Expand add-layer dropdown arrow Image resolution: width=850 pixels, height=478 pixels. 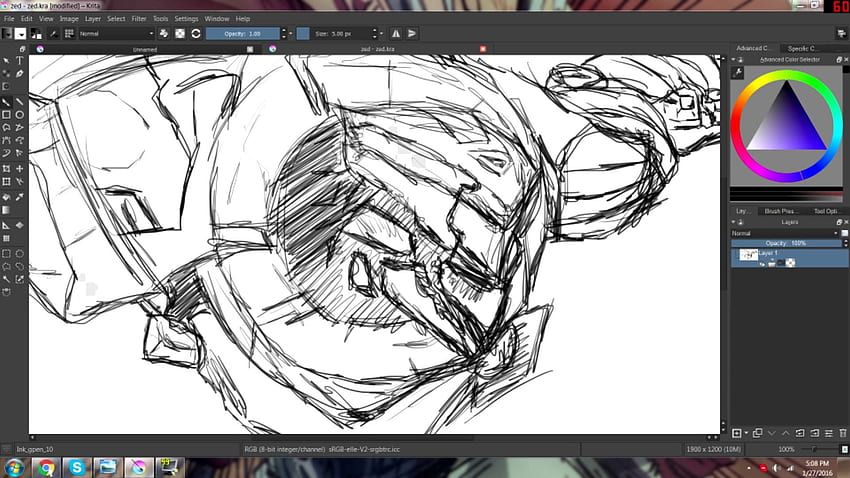[x=746, y=433]
